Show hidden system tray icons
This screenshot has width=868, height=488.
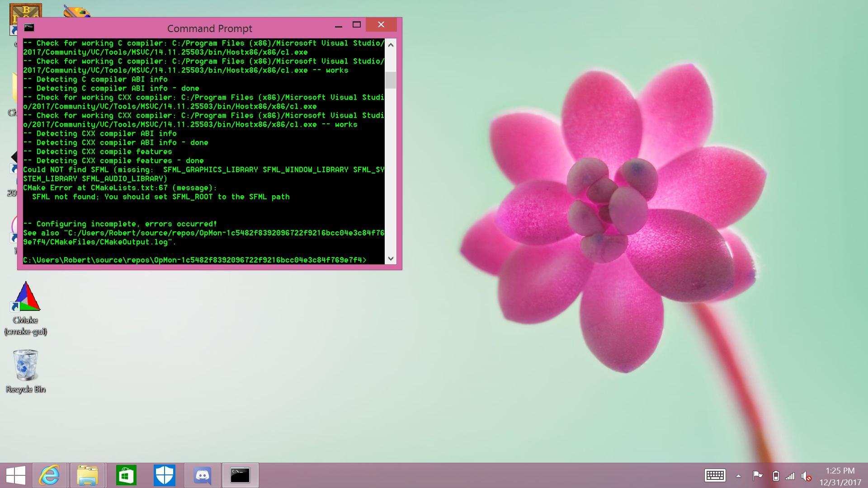[738, 475]
